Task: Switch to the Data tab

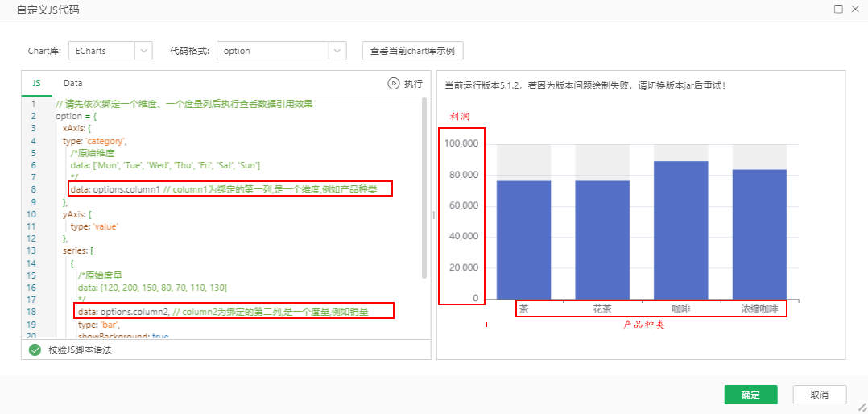Action: coord(73,83)
